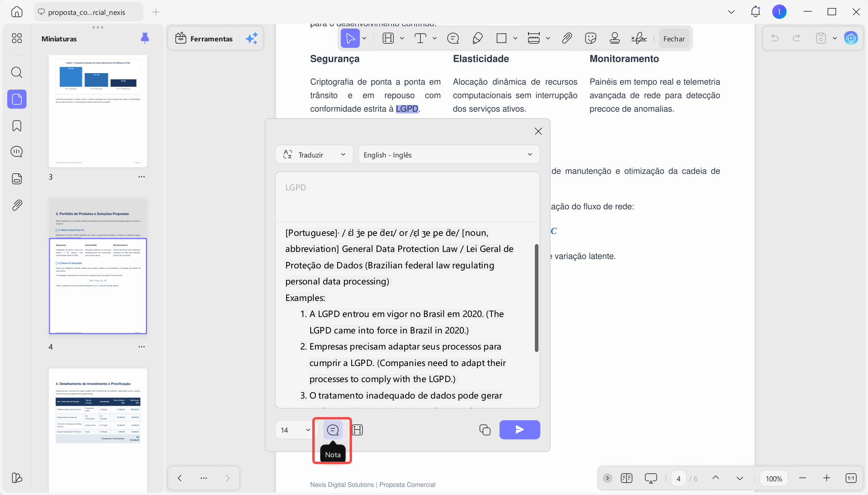The width and height of the screenshot is (868, 495).
Task: Insert result as highlight annotation
Action: pyautogui.click(x=357, y=430)
